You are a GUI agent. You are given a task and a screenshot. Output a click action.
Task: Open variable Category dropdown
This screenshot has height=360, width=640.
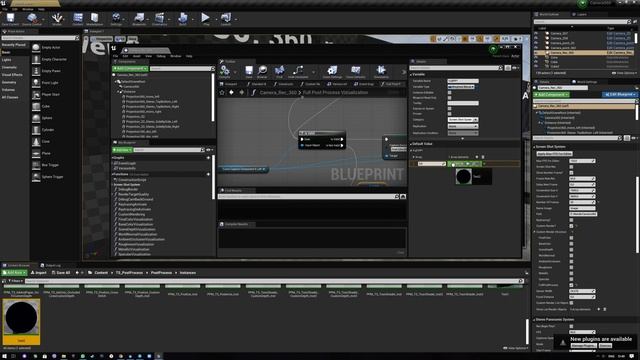[x=463, y=120]
